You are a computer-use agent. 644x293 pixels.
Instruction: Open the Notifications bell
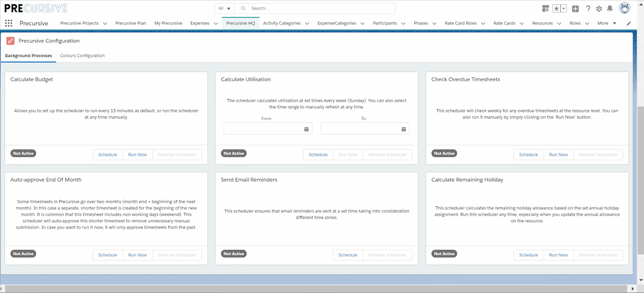[x=610, y=8]
